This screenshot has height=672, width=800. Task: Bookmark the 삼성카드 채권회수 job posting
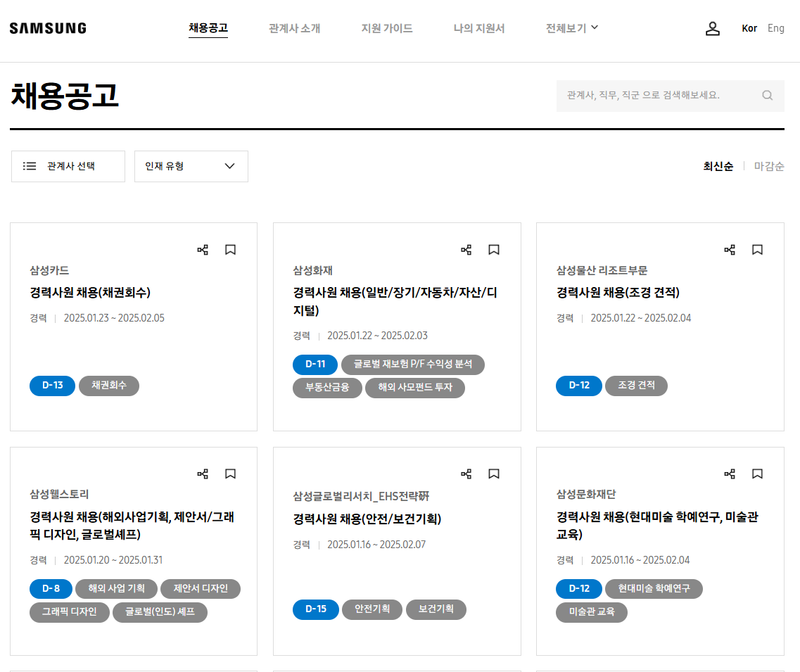pos(230,250)
